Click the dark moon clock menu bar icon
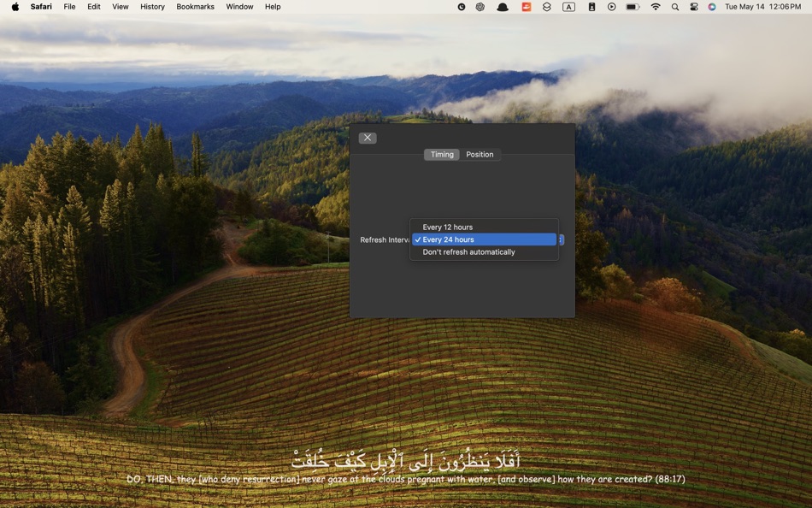This screenshot has width=812, height=508. pyautogui.click(x=462, y=7)
